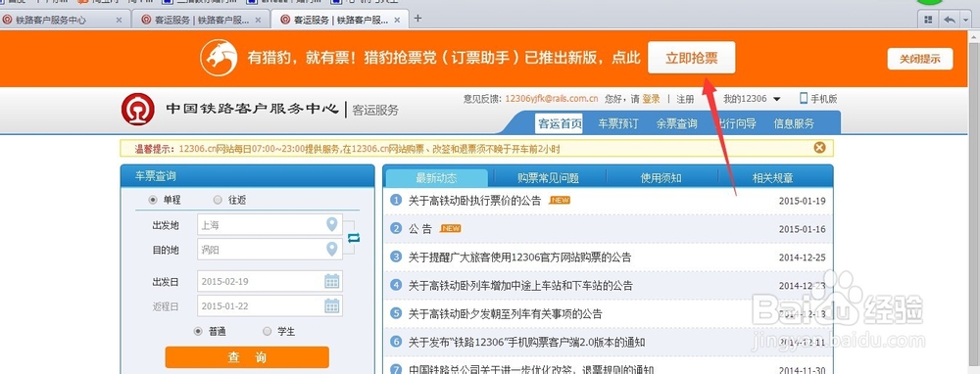Click the browser undo-close arrow icon

[950, 20]
